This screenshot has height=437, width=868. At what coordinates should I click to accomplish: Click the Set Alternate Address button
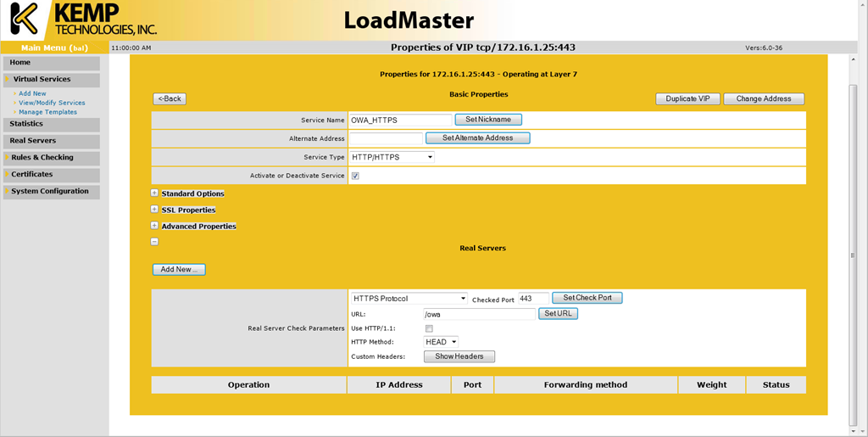[478, 138]
